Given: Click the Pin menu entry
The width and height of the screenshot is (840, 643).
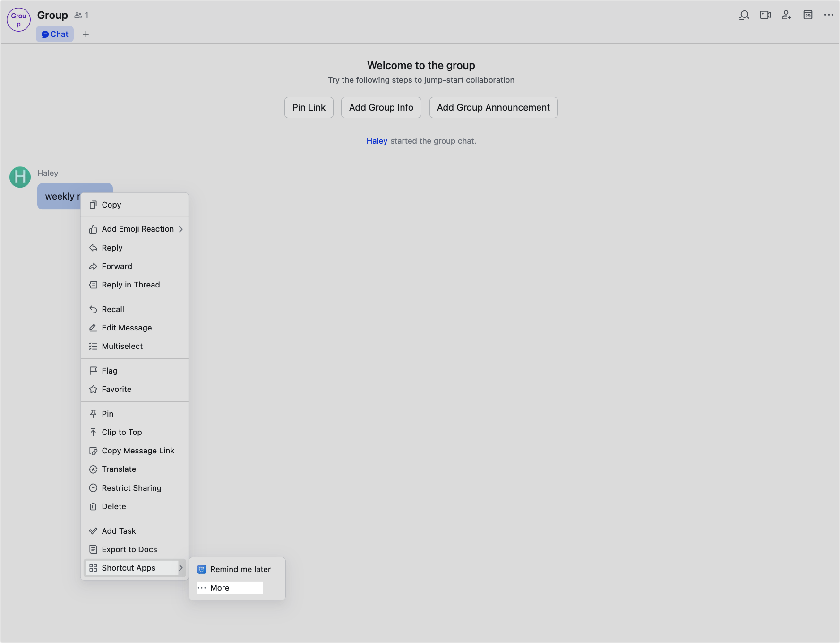Looking at the screenshot, I should click(135, 414).
